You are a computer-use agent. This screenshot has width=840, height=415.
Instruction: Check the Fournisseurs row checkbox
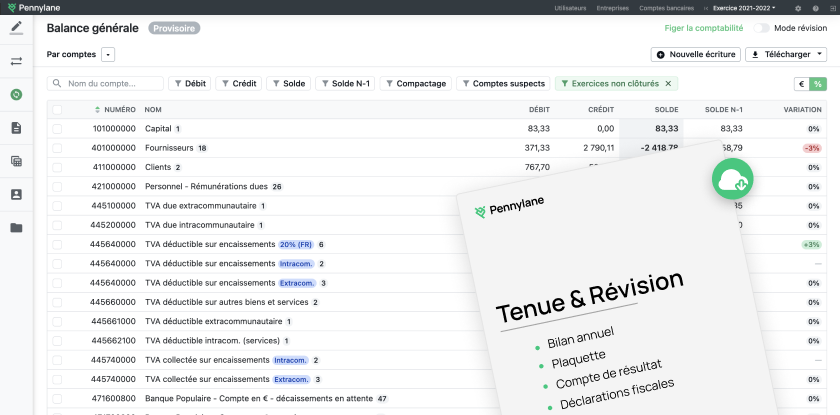click(x=57, y=148)
